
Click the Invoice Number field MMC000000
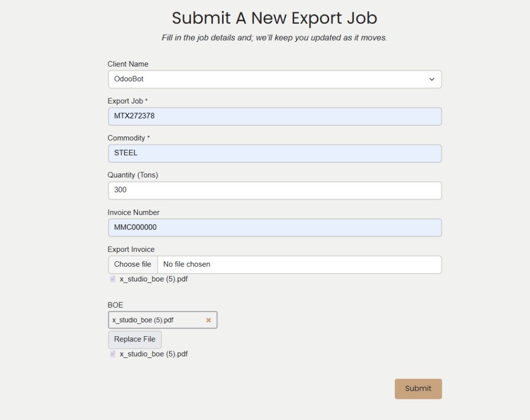click(x=274, y=227)
